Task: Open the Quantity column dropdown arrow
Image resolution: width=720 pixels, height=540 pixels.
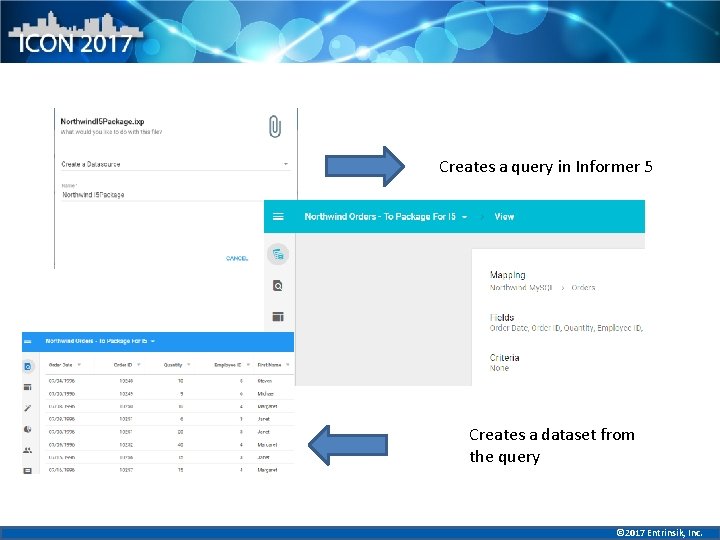Action: pyautogui.click(x=188, y=365)
